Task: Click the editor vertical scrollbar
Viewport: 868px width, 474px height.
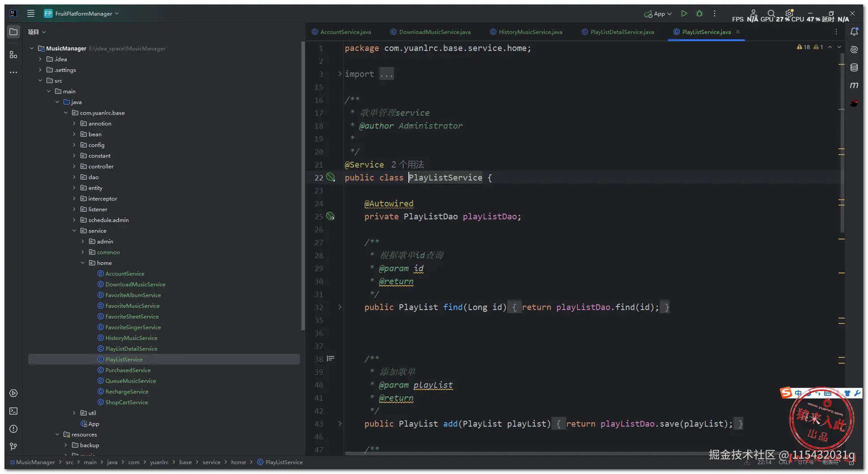Action: tap(842, 143)
